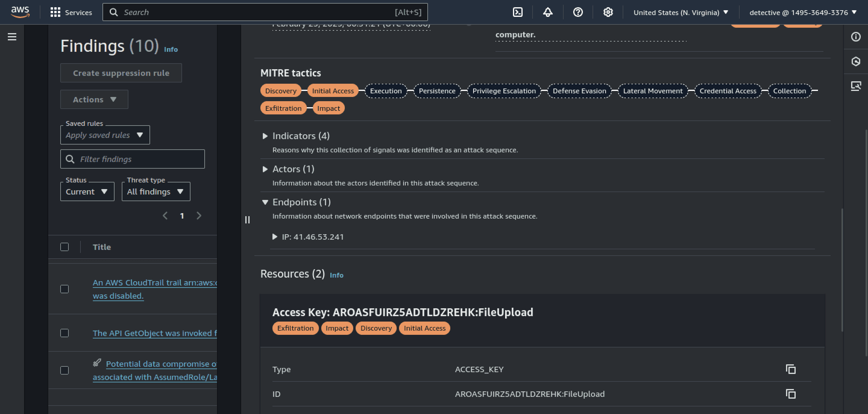The width and height of the screenshot is (868, 414).
Task: Open the notifications bell
Action: coord(548,12)
